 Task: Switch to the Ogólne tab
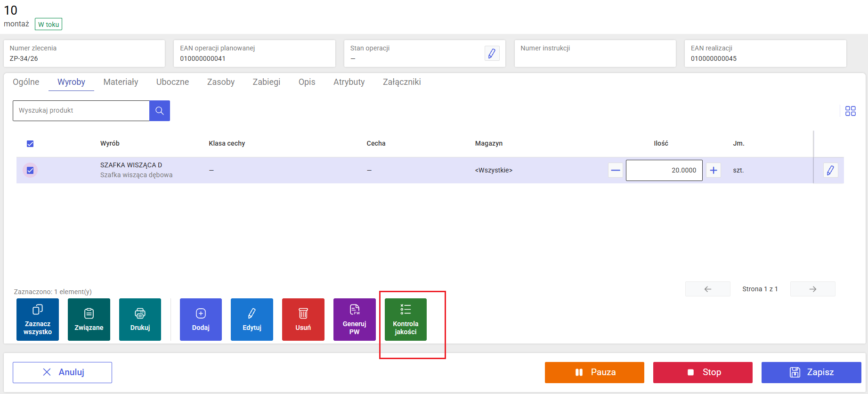click(26, 82)
